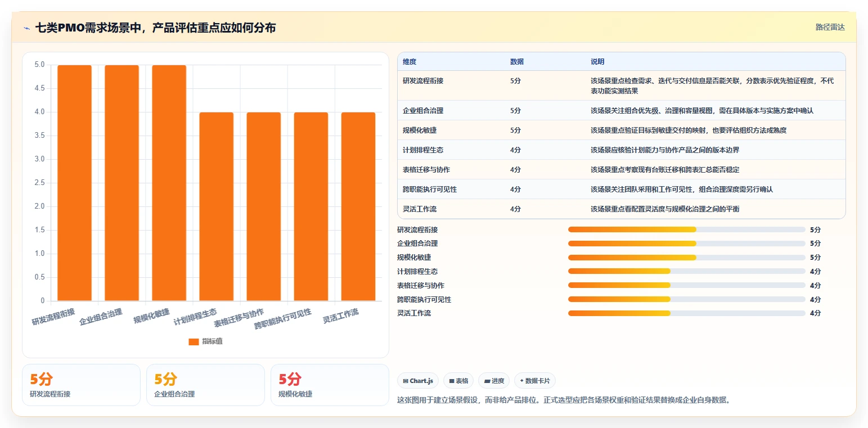Click the 企业组合治理 bar in chart
Viewport: 868px width, 428px height.
pos(122,183)
